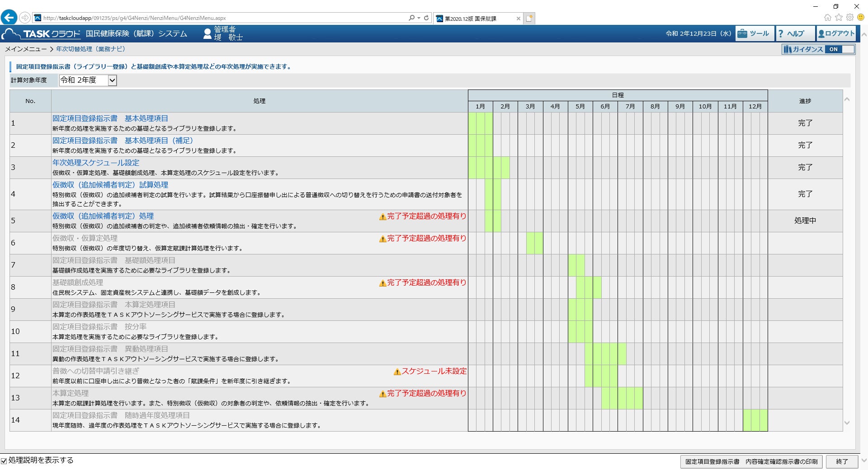
Task: Expand the address bar search dropdown arrow
Action: point(419,18)
